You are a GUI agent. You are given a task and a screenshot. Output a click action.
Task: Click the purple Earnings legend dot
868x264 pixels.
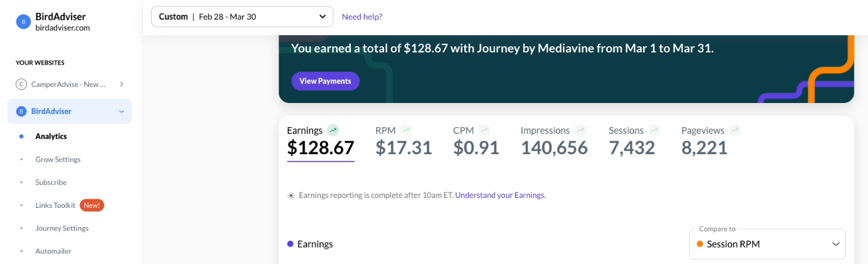290,244
